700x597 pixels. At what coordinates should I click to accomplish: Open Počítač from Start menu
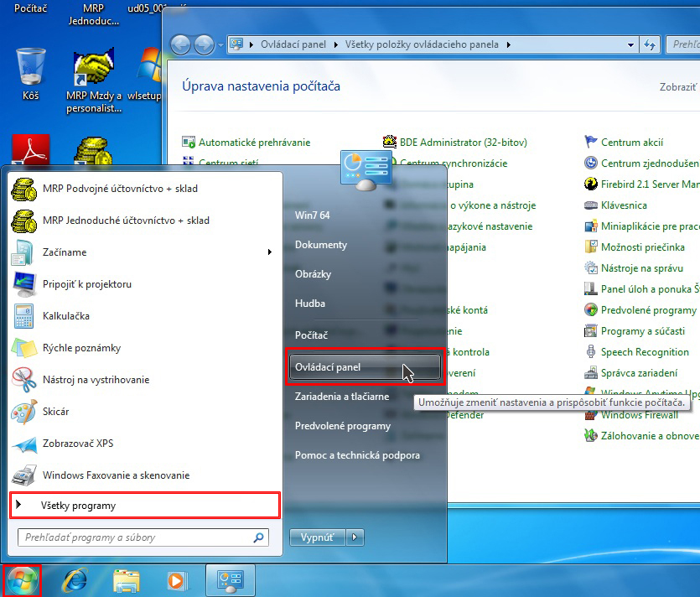coord(311,335)
